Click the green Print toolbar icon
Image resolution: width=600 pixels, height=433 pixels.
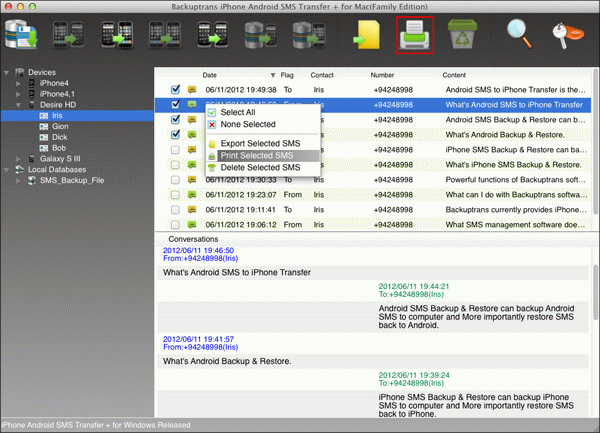point(415,35)
